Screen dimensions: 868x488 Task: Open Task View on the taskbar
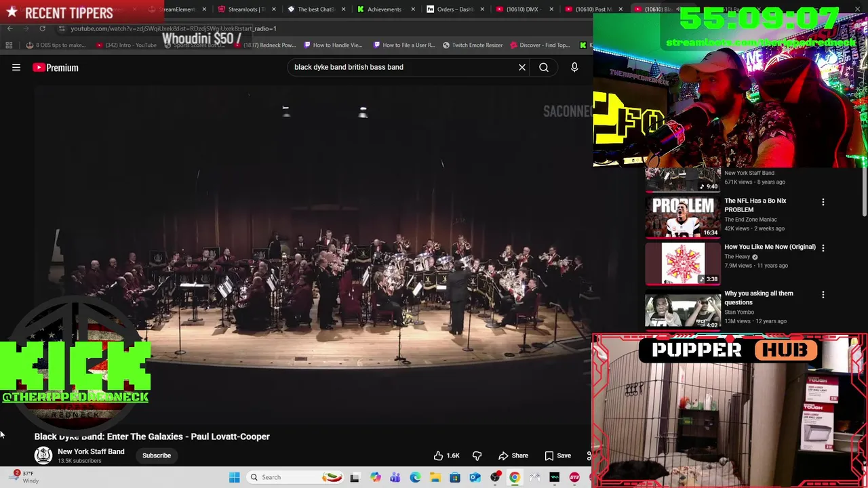[x=354, y=477]
